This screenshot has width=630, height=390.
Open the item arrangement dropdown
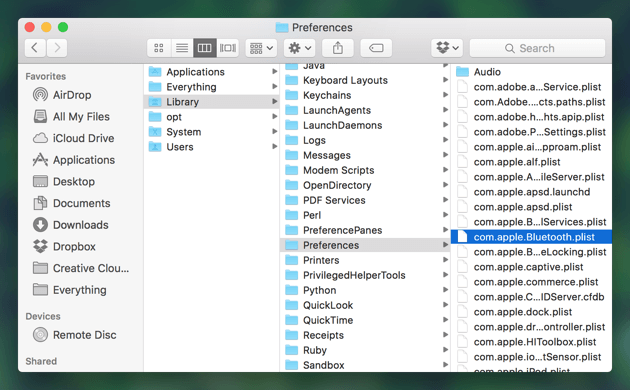(x=261, y=48)
